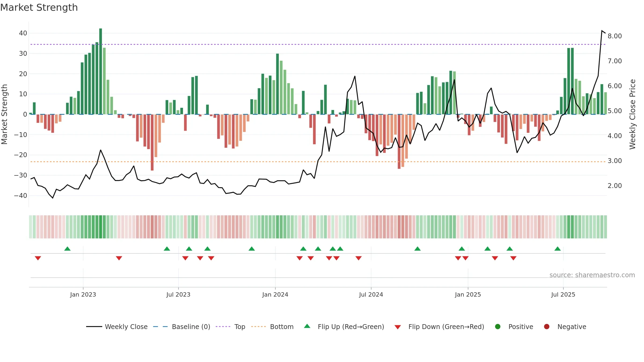Toggle Flip Down (Green→Red) legend entry

click(x=439, y=327)
